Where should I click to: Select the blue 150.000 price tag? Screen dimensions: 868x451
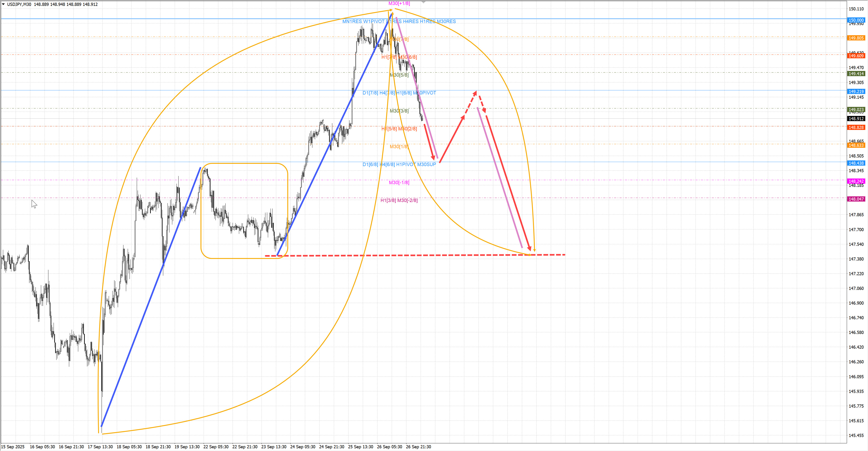click(x=856, y=20)
